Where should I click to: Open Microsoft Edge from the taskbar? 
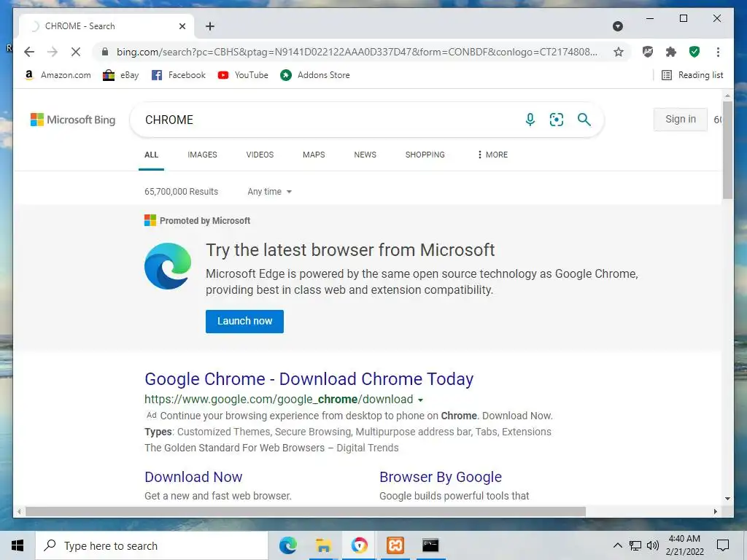pyautogui.click(x=287, y=545)
